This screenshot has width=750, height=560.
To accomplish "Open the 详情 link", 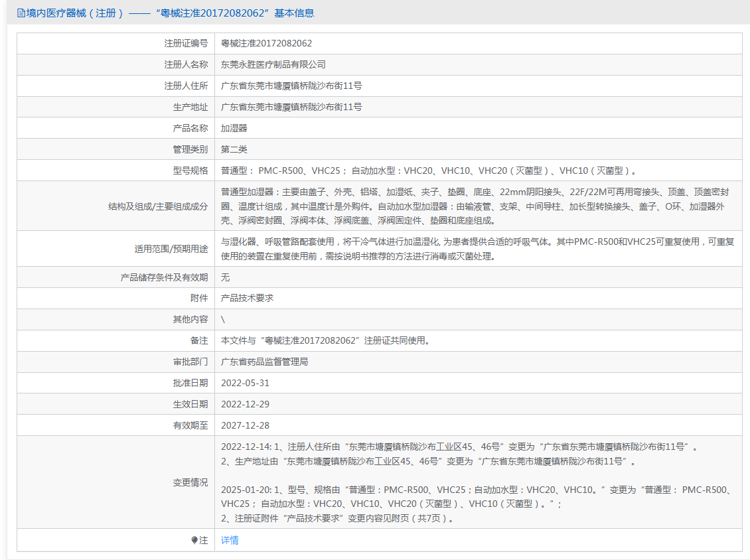I will [x=230, y=540].
